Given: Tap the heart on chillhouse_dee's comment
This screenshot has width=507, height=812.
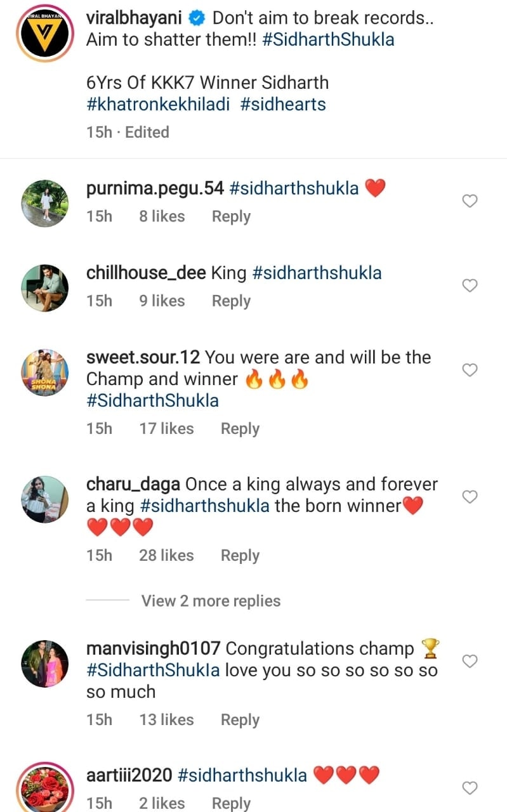Looking at the screenshot, I should tap(469, 285).
